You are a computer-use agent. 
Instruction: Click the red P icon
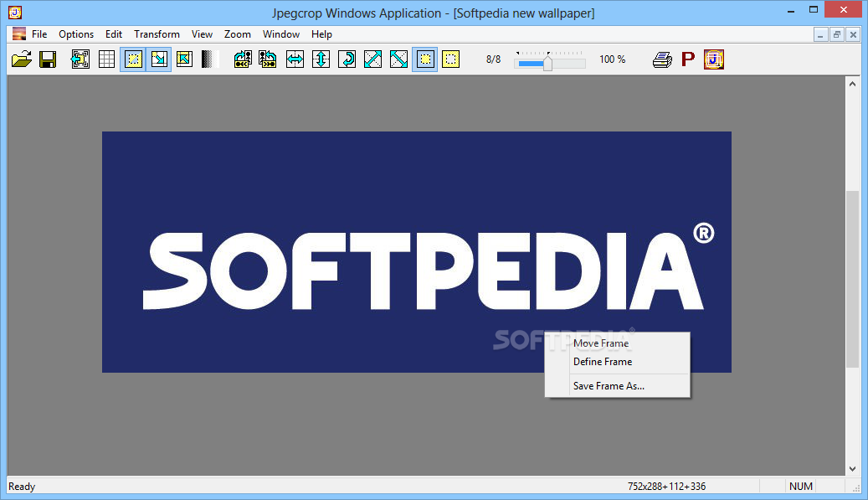tap(688, 59)
